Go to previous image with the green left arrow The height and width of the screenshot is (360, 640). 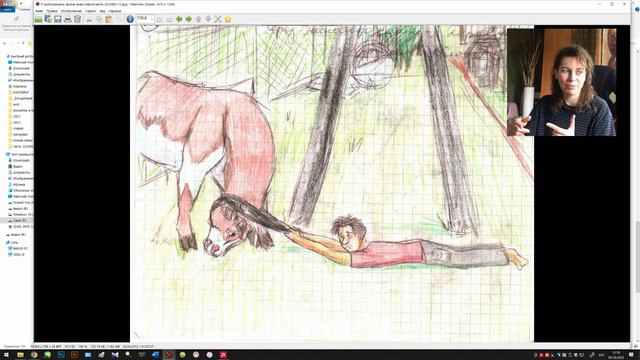[x=179, y=19]
